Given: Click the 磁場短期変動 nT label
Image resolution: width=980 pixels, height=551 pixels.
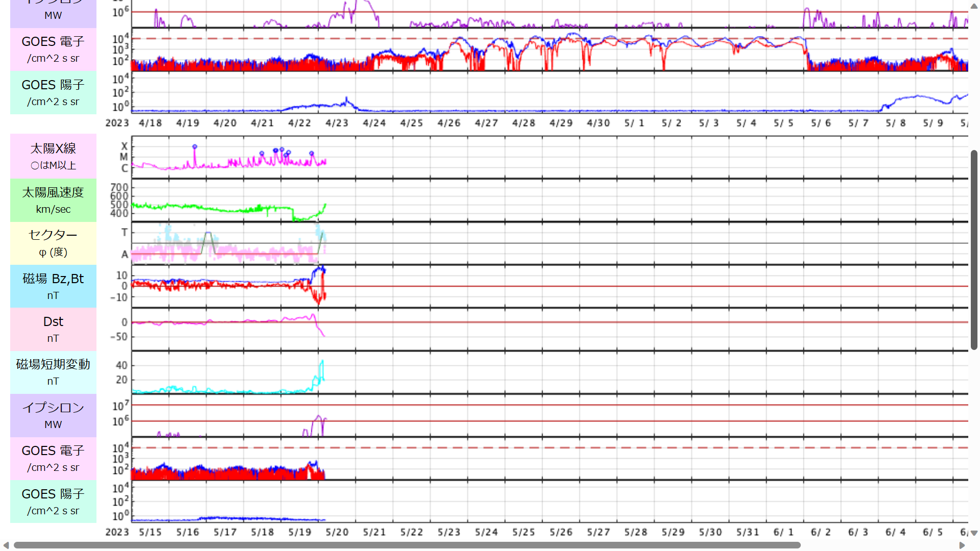Looking at the screenshot, I should coord(53,372).
